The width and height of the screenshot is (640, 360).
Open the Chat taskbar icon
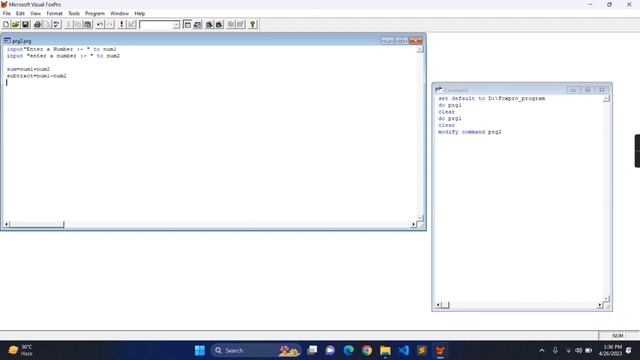[330, 350]
